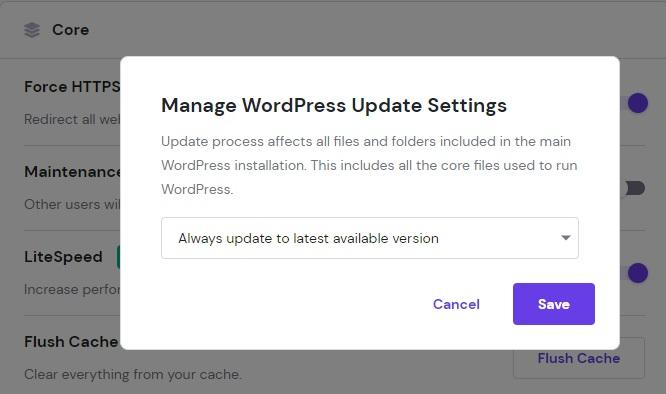The width and height of the screenshot is (666, 394).
Task: Click the Force HTTPS setting label
Action: [72, 87]
